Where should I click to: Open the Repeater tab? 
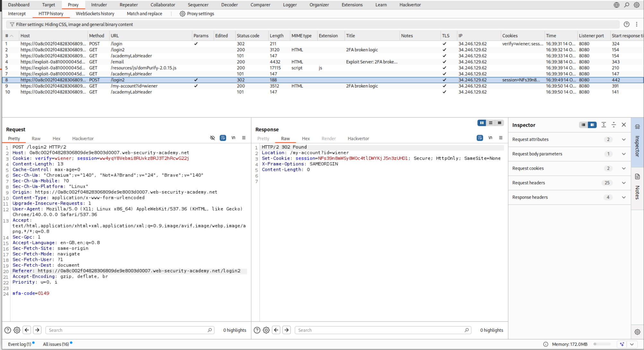(x=128, y=5)
